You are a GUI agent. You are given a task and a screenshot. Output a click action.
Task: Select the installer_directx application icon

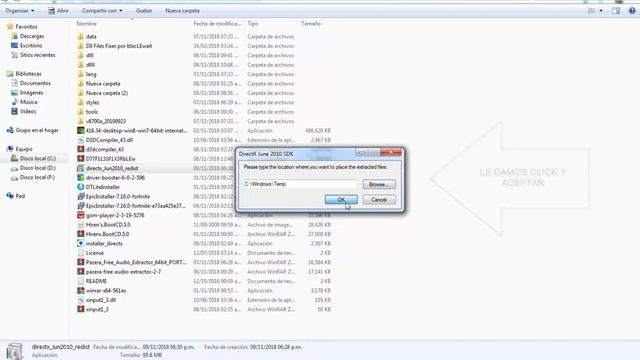[x=81, y=243]
